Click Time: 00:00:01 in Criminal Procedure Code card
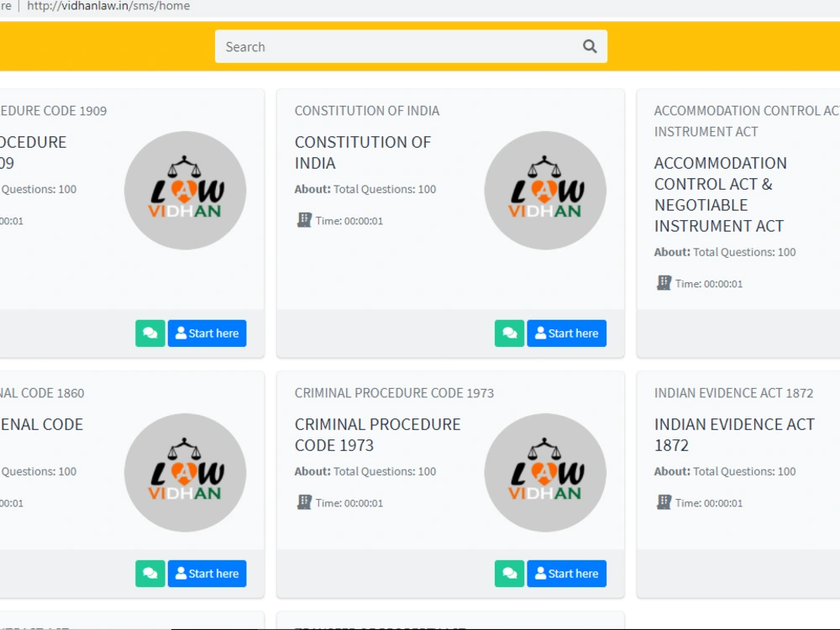This screenshot has width=840, height=630. pyautogui.click(x=349, y=503)
